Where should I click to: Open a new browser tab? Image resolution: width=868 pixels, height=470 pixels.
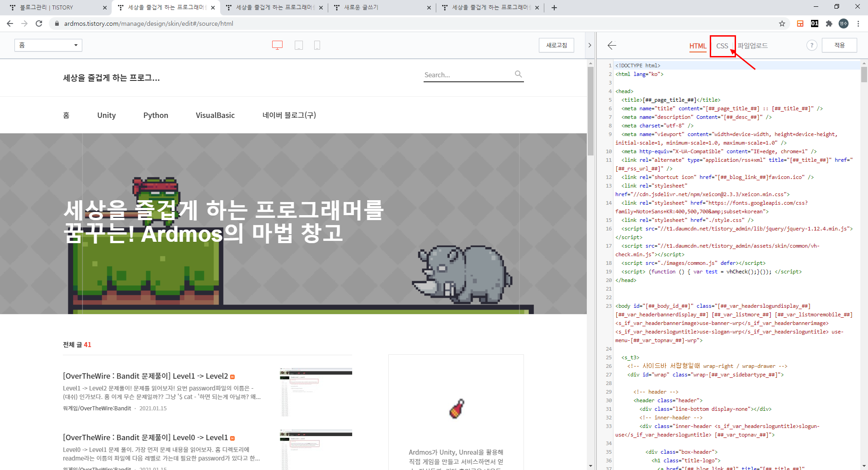point(554,8)
